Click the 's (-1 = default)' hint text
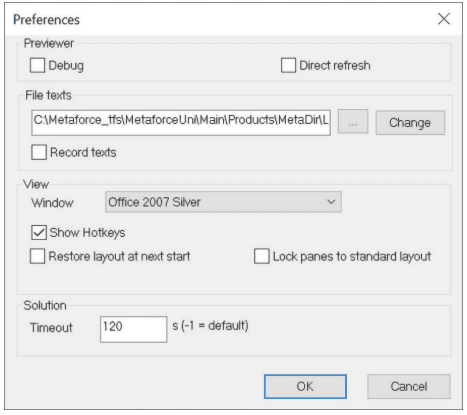Screen dimensions: 467x415 click(210, 326)
